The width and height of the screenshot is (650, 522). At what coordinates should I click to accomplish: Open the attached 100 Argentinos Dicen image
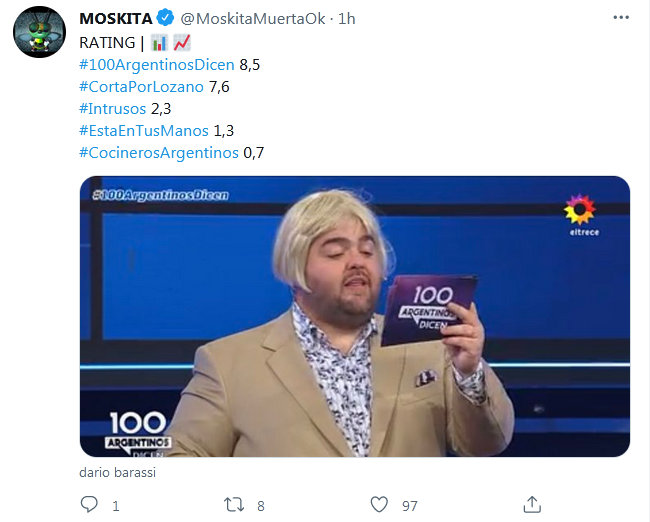click(x=355, y=316)
